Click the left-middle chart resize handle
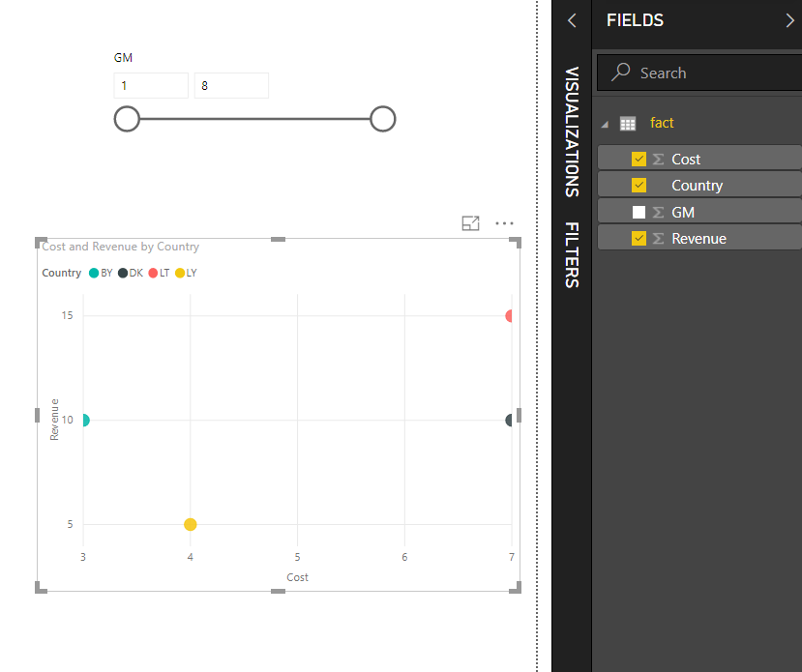The image size is (802, 672). [37, 416]
